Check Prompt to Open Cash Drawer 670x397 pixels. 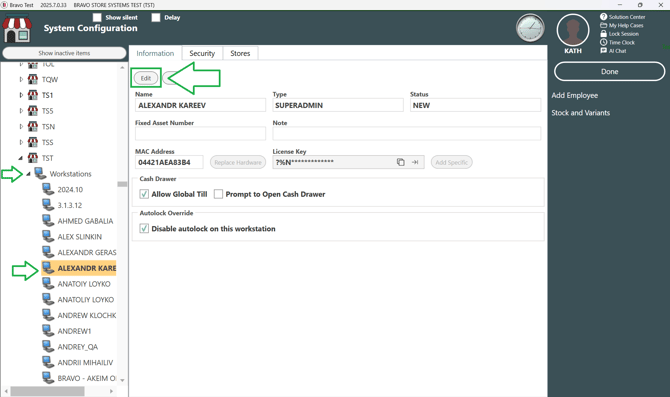[x=218, y=194]
